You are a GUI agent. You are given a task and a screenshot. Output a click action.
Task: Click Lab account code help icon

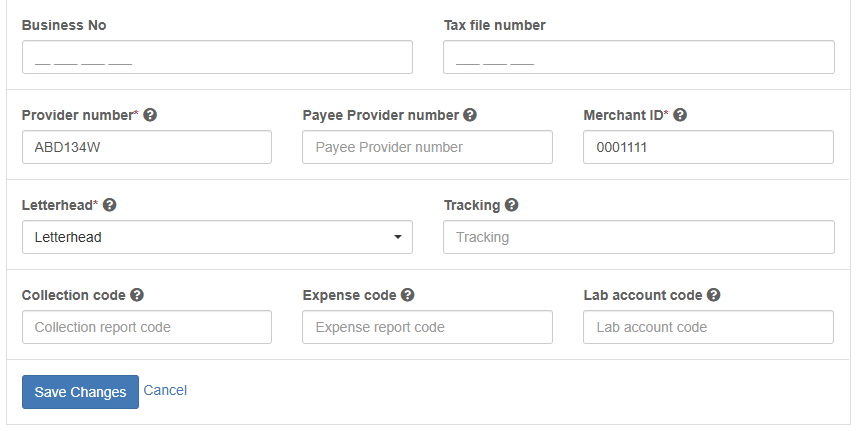click(x=714, y=295)
